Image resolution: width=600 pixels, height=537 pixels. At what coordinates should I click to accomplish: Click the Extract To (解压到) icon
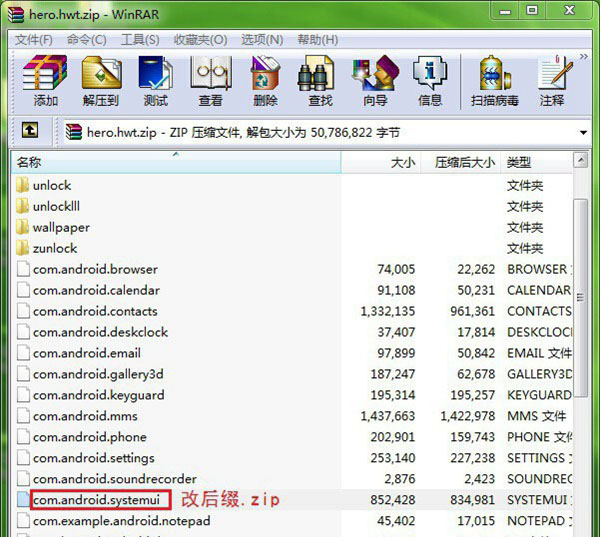coord(101,73)
